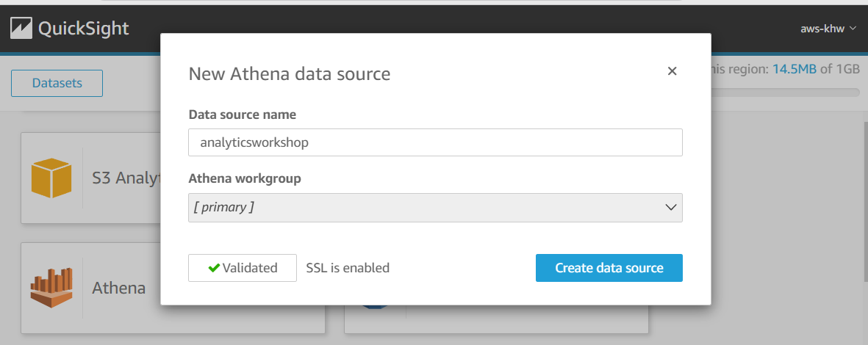Screen dimensions: 868x345
Task: Close the New Athena data source dialog
Action: click(x=671, y=71)
